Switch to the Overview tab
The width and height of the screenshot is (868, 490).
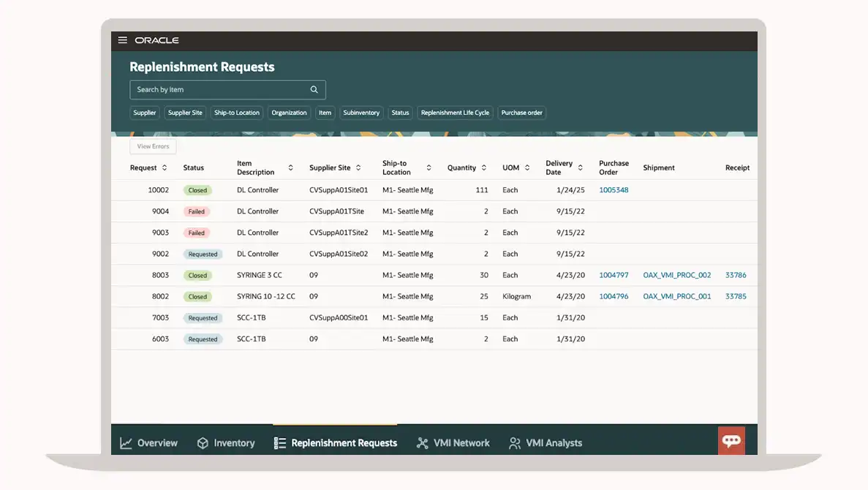(x=149, y=443)
